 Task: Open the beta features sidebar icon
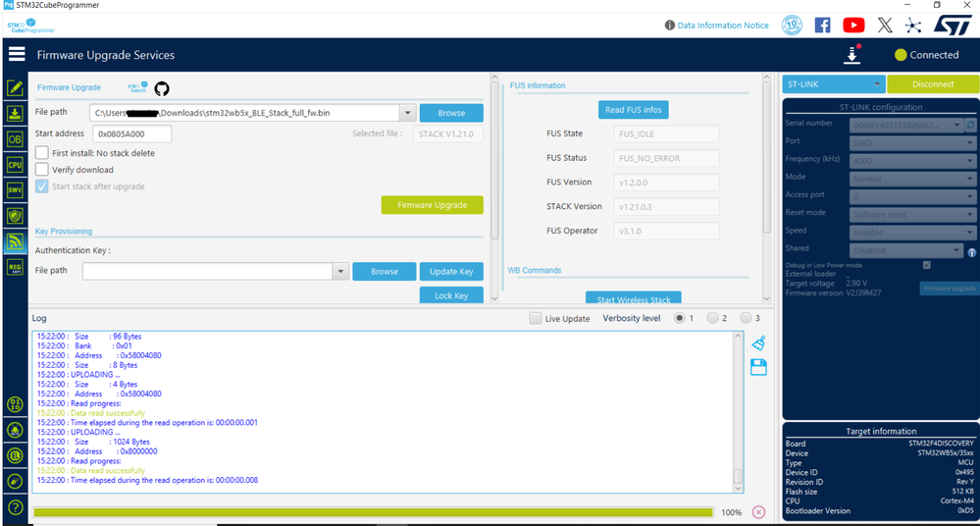point(15,430)
